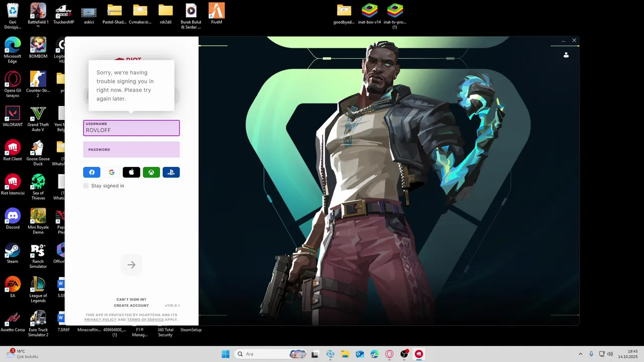Expand the hidden system tray icons chevron
The width and height of the screenshot is (644, 362).
point(580,354)
